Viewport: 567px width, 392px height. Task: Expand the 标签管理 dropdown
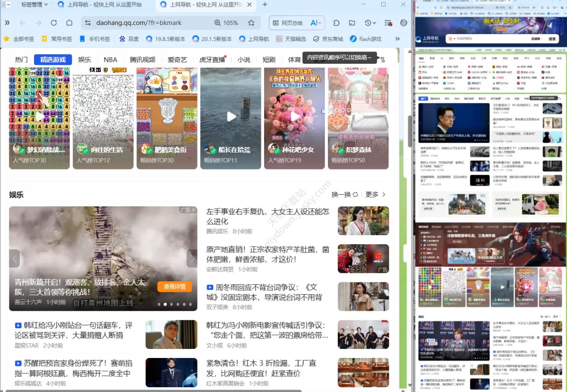point(34,5)
